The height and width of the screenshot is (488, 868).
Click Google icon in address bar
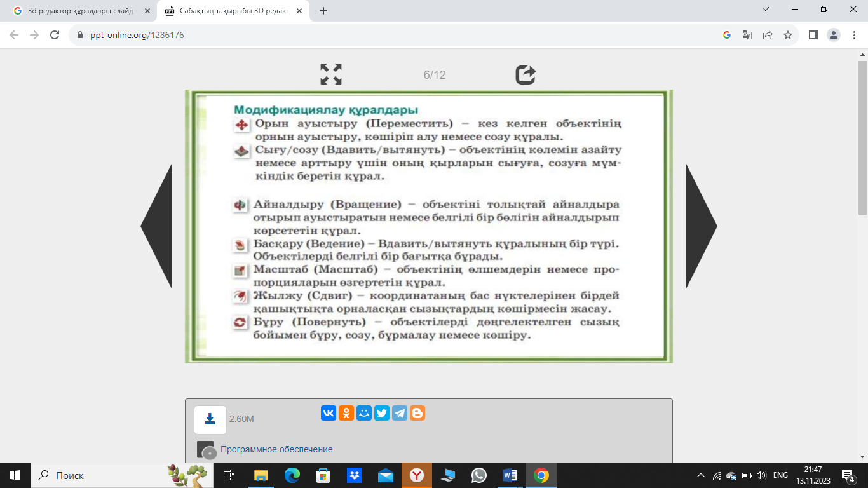tap(727, 36)
